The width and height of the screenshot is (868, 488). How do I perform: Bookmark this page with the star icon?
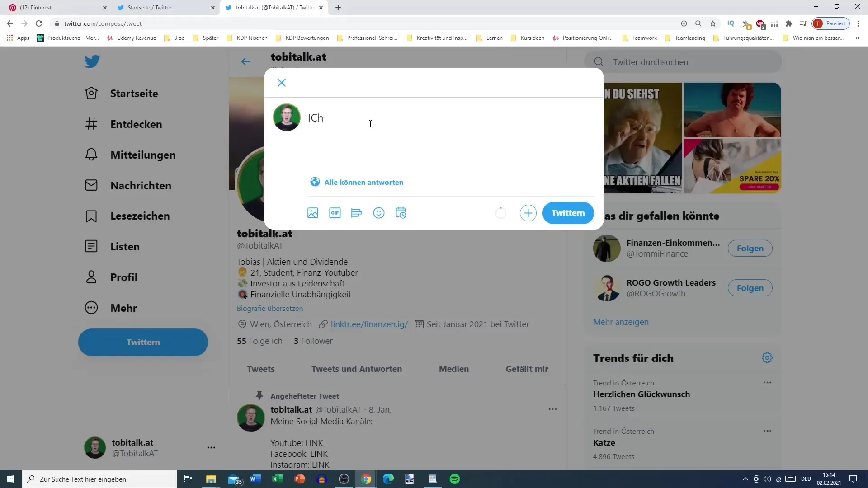[713, 23]
